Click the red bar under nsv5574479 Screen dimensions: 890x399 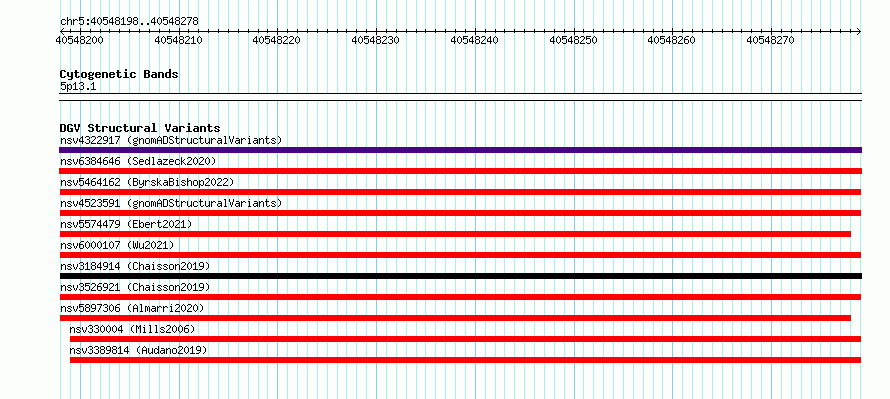click(455, 234)
